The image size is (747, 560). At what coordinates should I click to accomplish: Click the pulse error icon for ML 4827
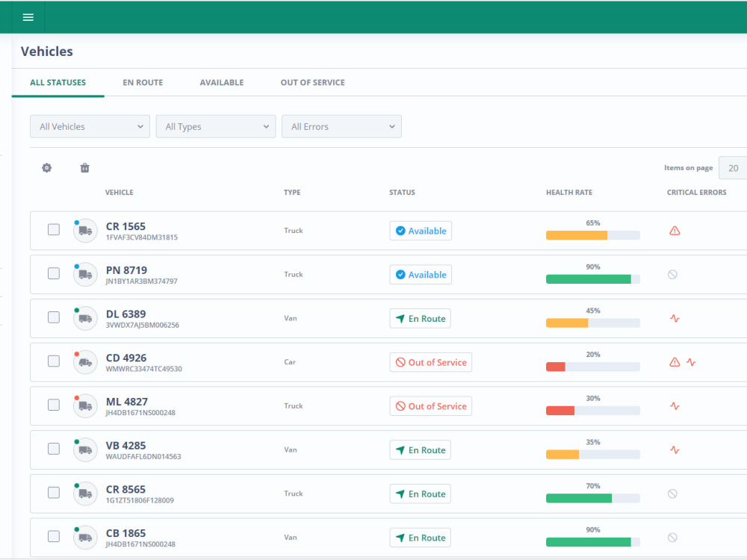(x=675, y=406)
